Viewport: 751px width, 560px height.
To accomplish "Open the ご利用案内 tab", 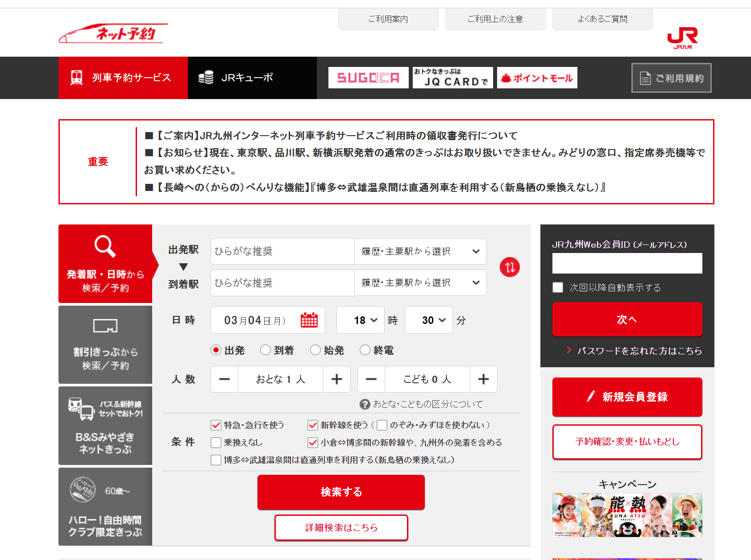I will pos(388,19).
